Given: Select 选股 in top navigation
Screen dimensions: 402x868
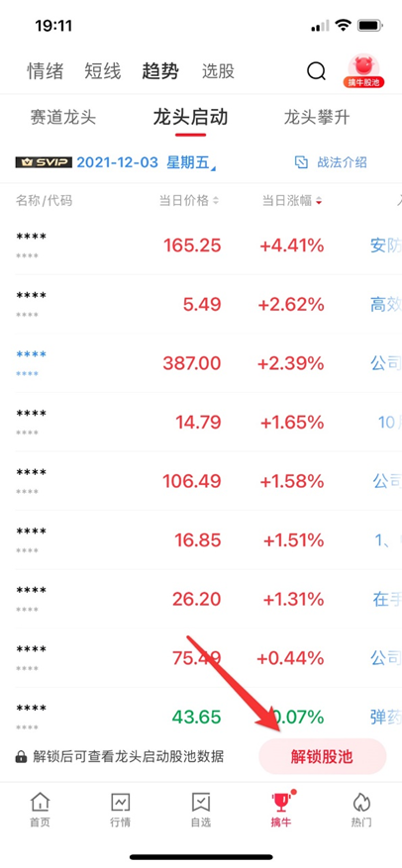Looking at the screenshot, I should (218, 71).
